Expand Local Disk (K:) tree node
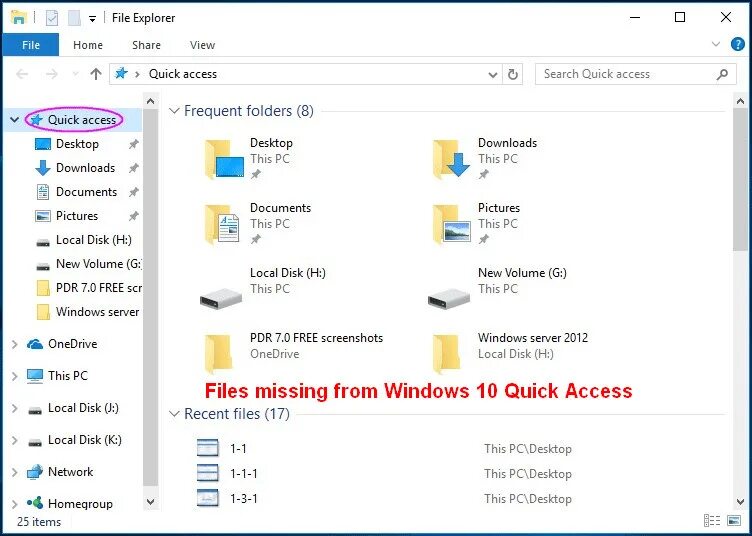Image resolution: width=752 pixels, height=536 pixels. (14, 441)
